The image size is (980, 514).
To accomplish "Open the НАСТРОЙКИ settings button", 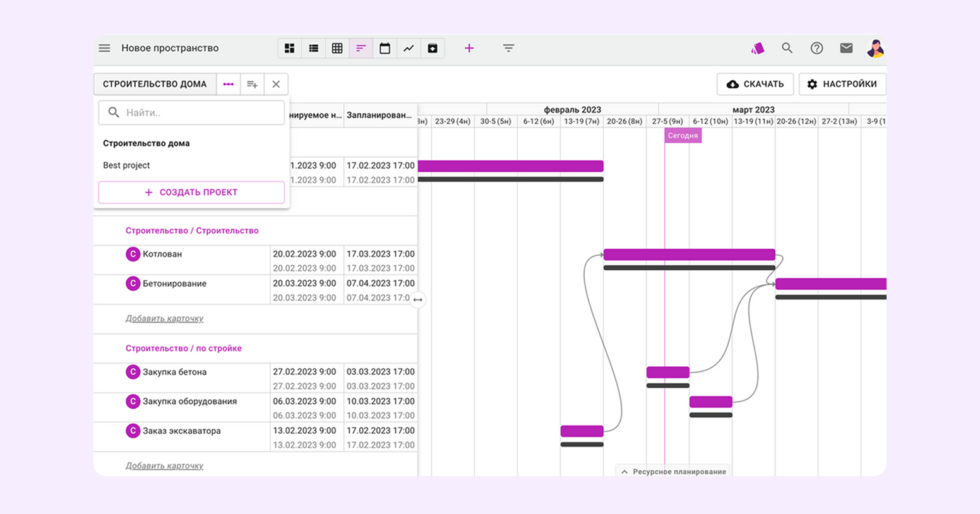I will [x=842, y=84].
